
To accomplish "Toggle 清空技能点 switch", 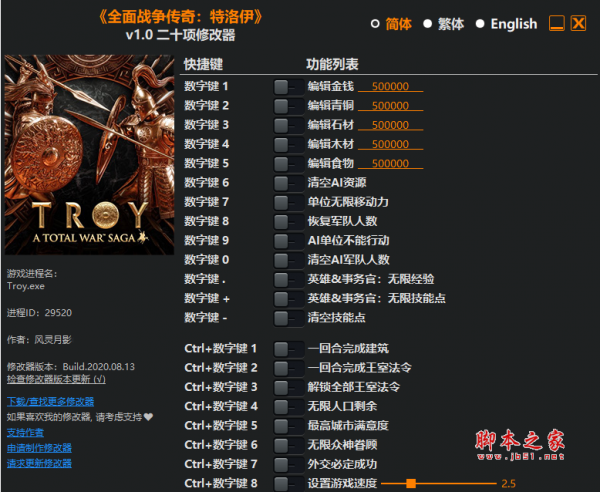I will (289, 318).
